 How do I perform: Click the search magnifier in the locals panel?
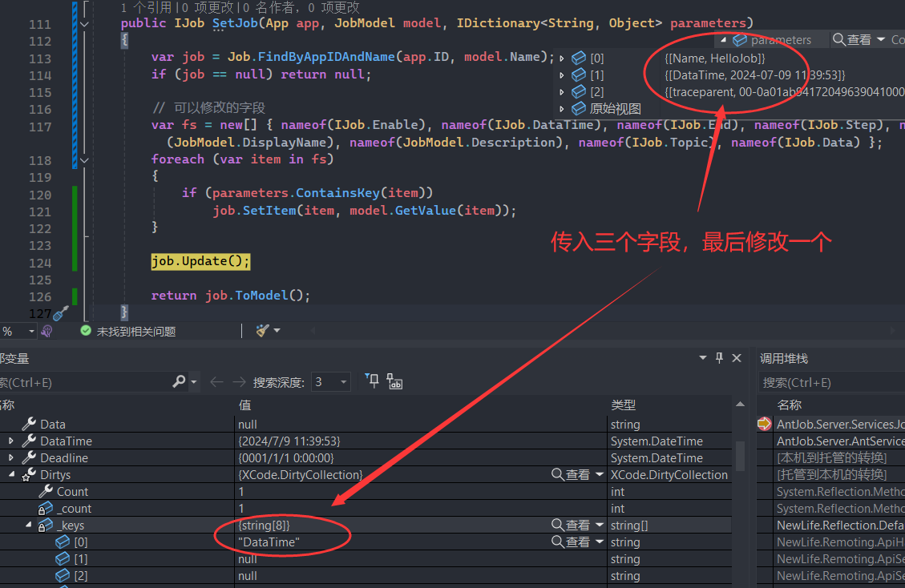click(x=179, y=382)
